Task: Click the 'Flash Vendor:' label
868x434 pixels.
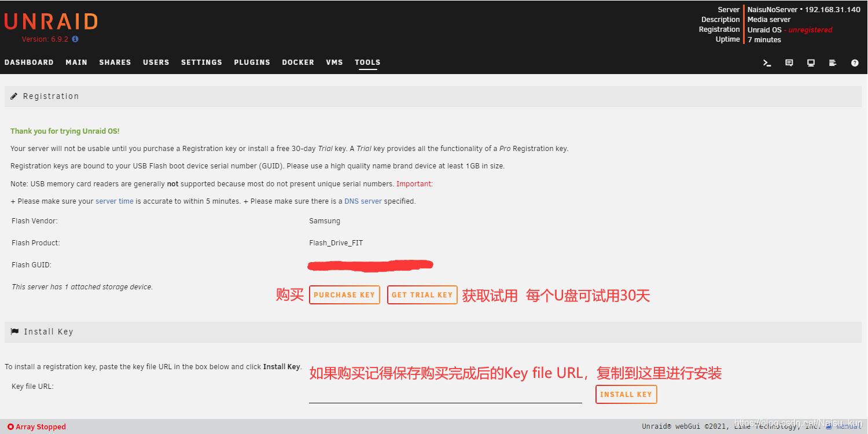Action: pos(35,221)
